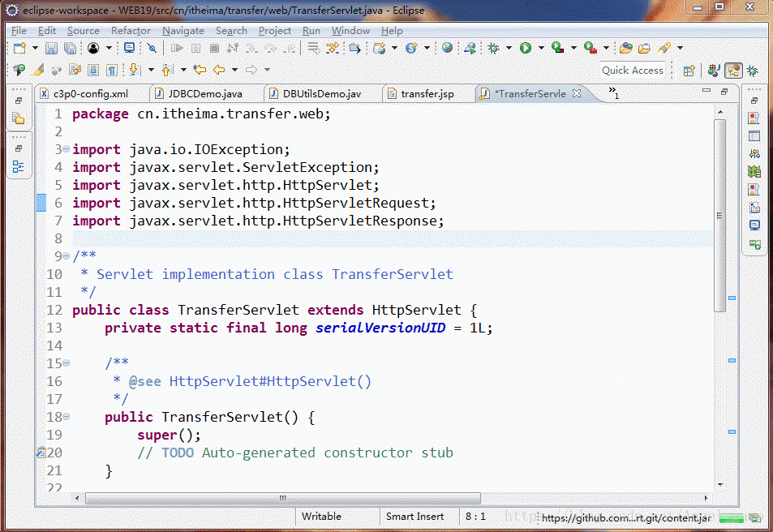Viewport: 773px width, 532px height.
Task: Click the Open Type icon in the toolbar
Action: pyautogui.click(x=626, y=48)
